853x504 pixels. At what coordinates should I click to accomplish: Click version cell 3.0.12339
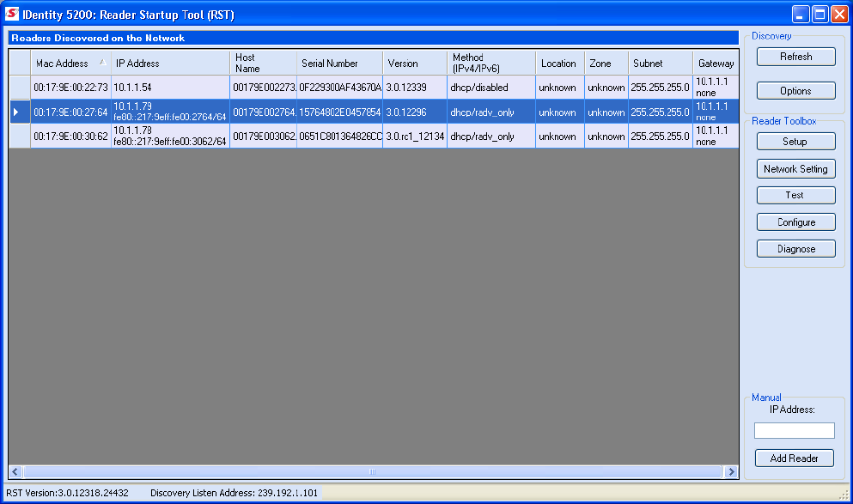[415, 88]
